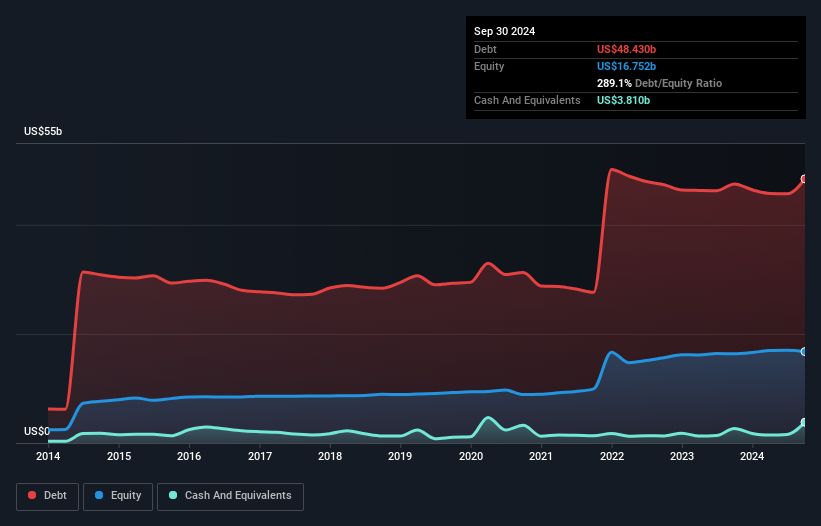Image resolution: width=821 pixels, height=526 pixels.
Task: Click the 2022 x-axis label
Action: [x=612, y=456]
